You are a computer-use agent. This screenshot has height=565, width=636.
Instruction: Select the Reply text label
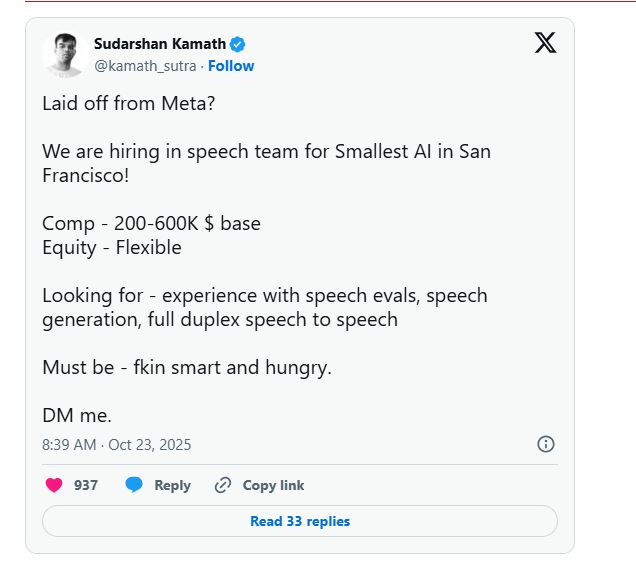(x=172, y=485)
